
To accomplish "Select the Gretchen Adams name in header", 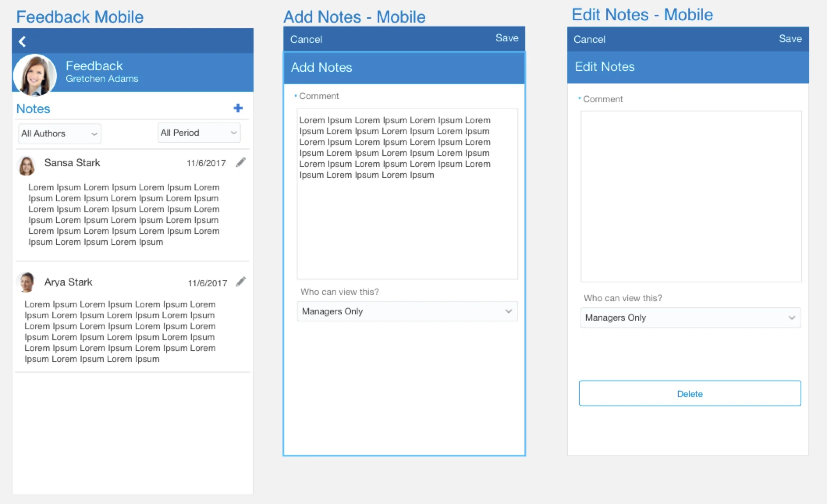I will click(102, 78).
